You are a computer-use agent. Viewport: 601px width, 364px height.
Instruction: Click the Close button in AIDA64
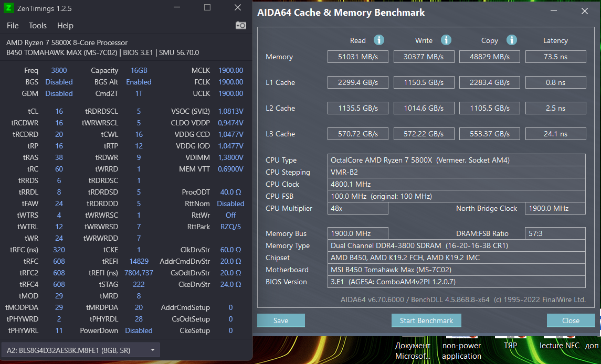pyautogui.click(x=571, y=320)
